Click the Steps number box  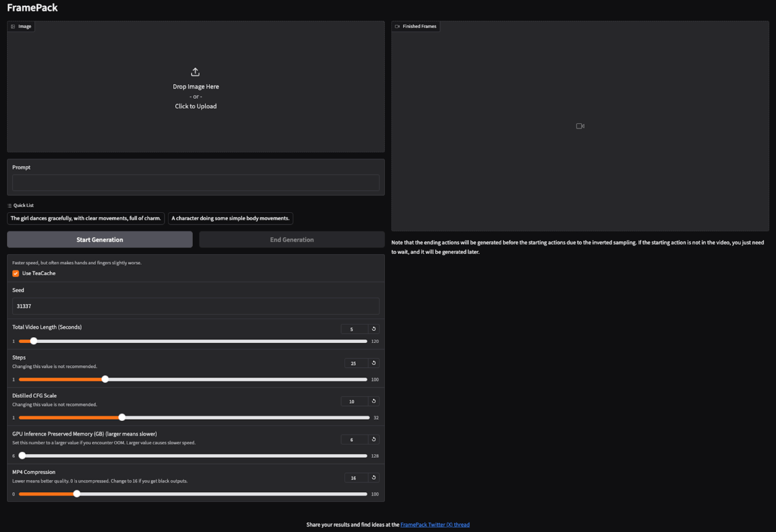click(x=356, y=363)
